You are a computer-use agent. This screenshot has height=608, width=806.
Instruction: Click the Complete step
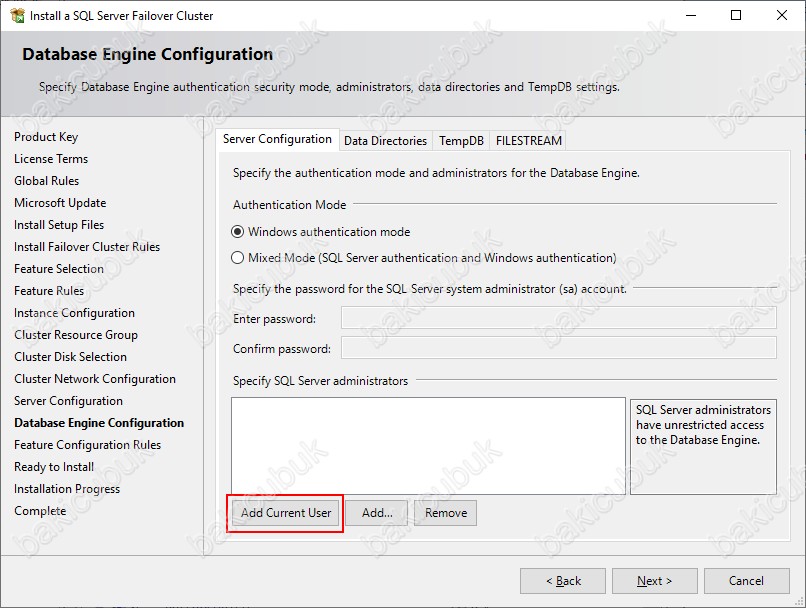(40, 511)
